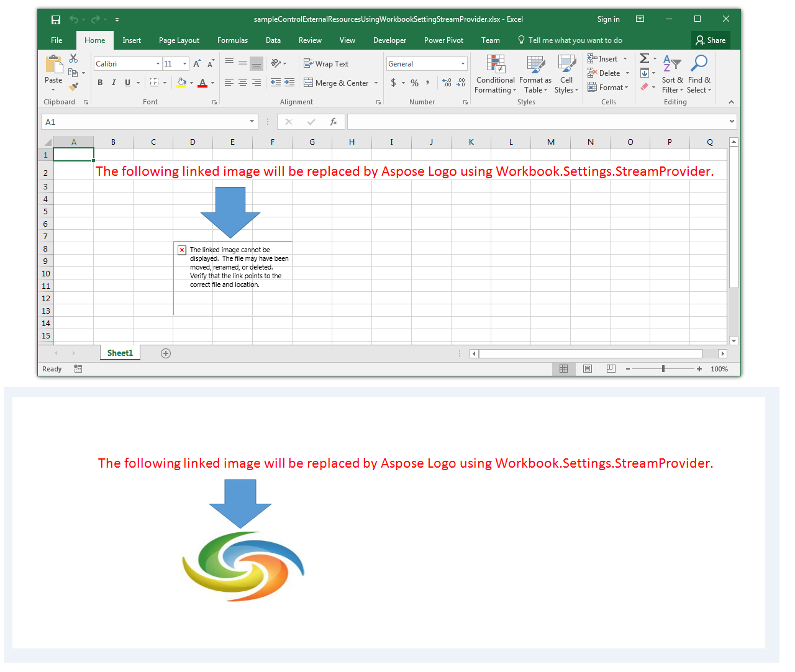This screenshot has width=795, height=672.
Task: Click Sign in link
Action: click(609, 19)
